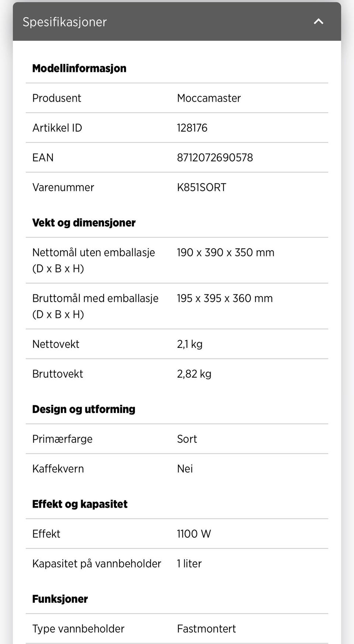Click the Funksjoner section heading
The width and height of the screenshot is (354, 644).
[60, 599]
